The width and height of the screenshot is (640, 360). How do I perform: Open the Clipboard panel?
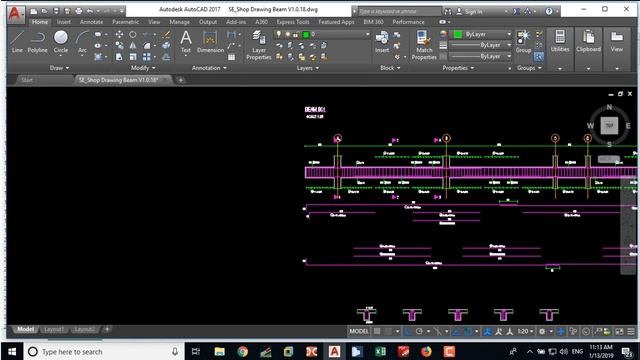(x=588, y=41)
